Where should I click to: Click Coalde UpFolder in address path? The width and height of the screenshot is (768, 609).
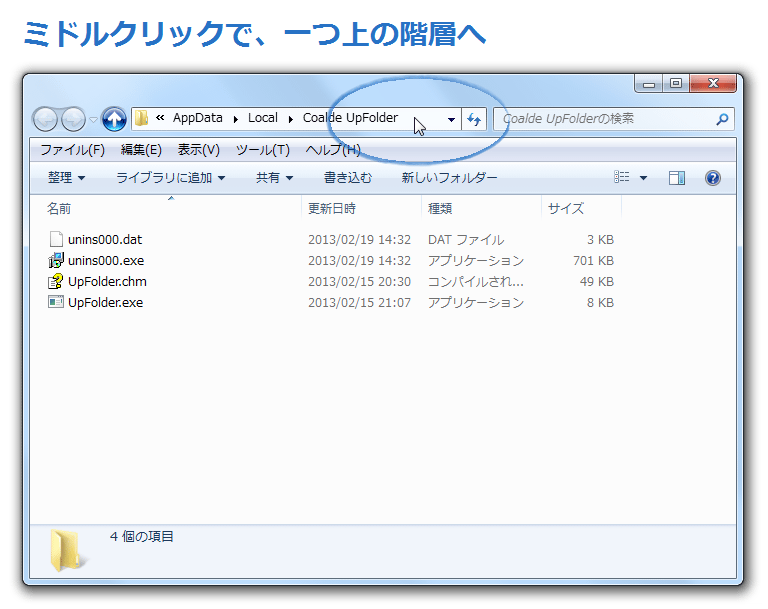pos(350,118)
